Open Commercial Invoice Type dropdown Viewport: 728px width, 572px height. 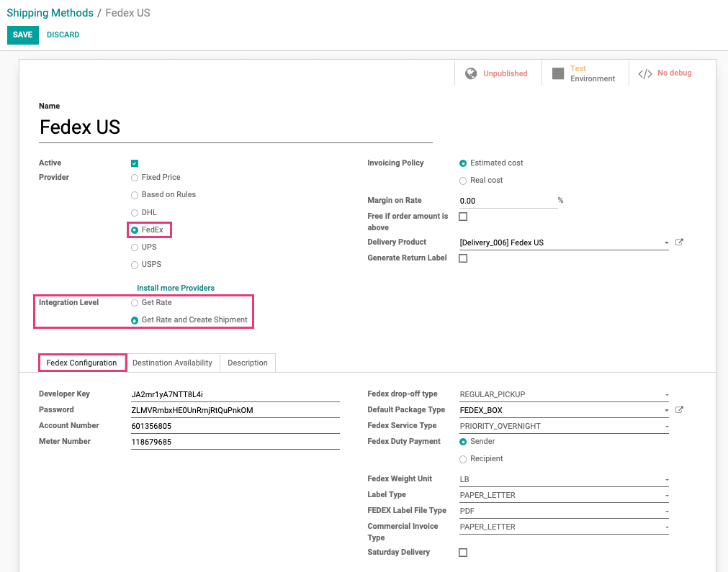(x=564, y=527)
